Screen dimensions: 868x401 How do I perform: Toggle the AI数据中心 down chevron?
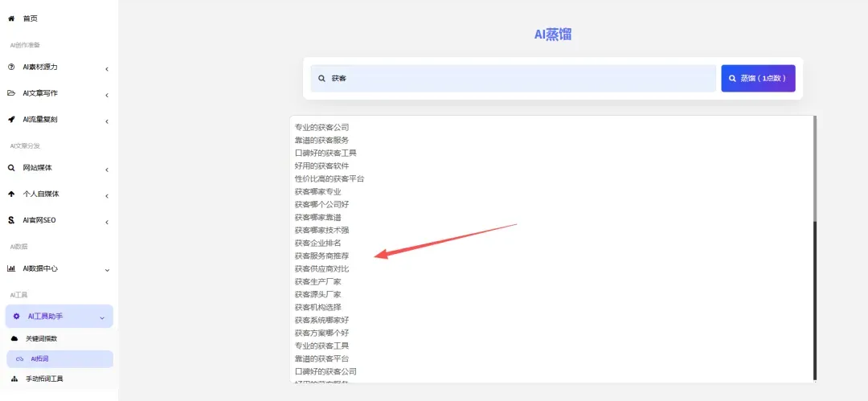click(x=107, y=271)
